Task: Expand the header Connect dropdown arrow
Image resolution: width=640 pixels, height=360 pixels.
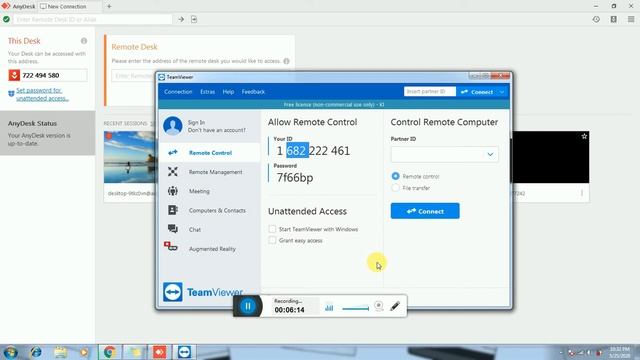Action: pos(502,92)
